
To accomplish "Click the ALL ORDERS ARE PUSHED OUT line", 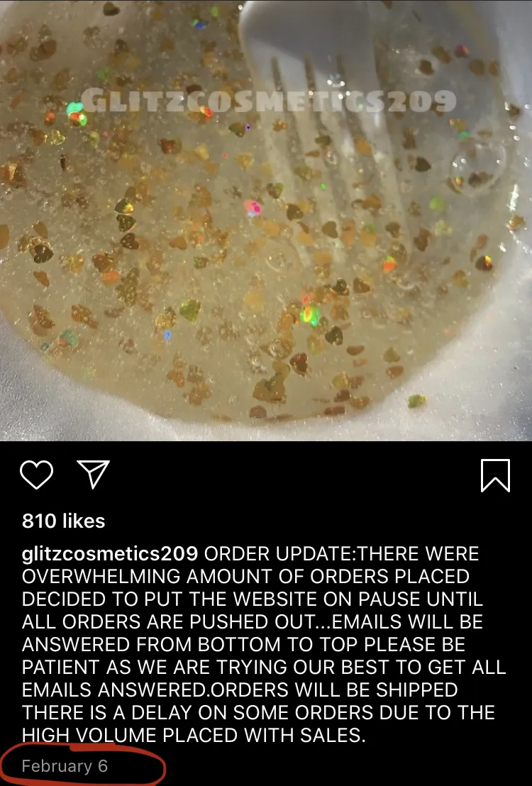I will pyautogui.click(x=253, y=621).
